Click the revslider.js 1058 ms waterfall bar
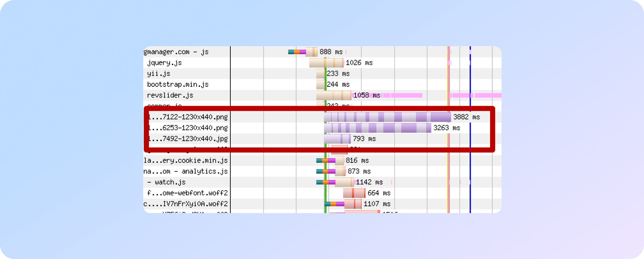The height and width of the screenshot is (259, 644). pyautogui.click(x=334, y=95)
